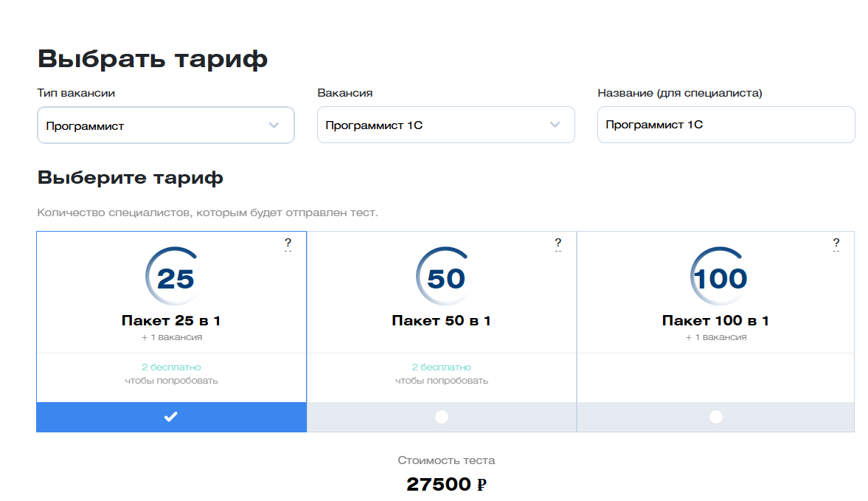
Task: Toggle the blue selected bar of Пакет 25
Action: (172, 417)
